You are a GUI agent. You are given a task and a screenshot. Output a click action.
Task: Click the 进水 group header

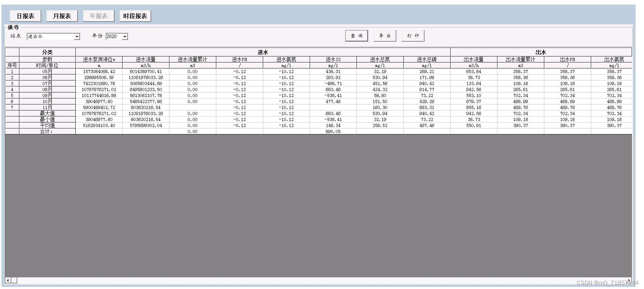(x=263, y=52)
